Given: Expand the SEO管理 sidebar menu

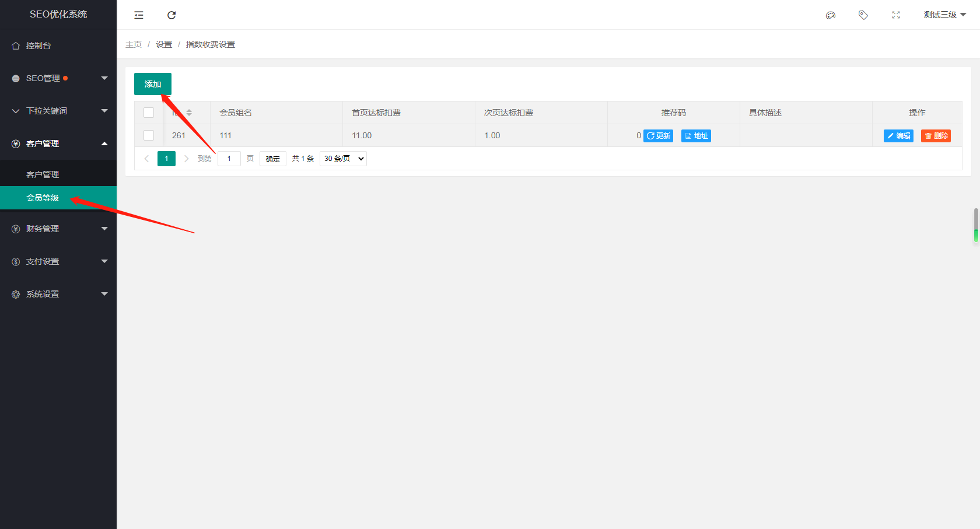Looking at the screenshot, I should (x=58, y=78).
